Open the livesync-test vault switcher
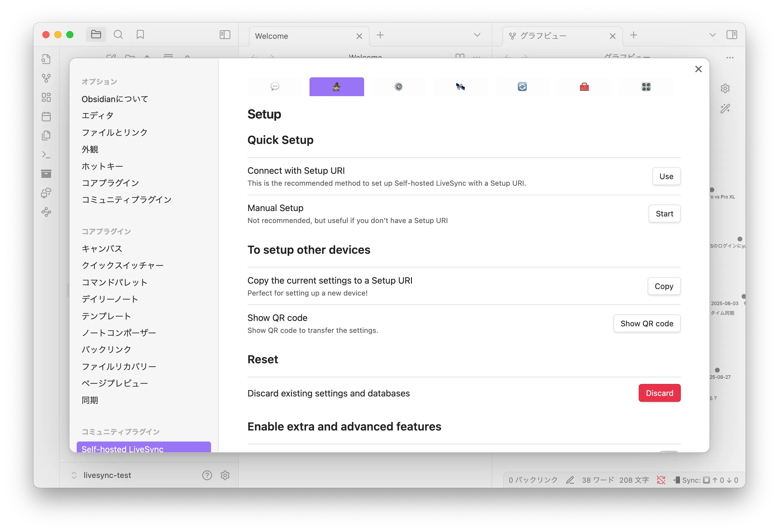The height and width of the screenshot is (532, 779). pos(107,475)
